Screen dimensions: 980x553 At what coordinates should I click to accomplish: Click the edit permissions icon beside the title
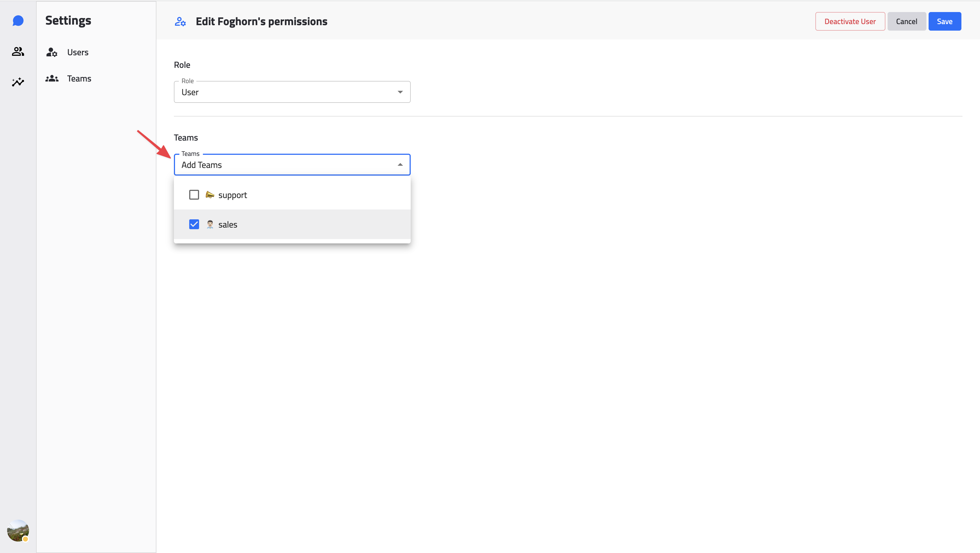(180, 22)
